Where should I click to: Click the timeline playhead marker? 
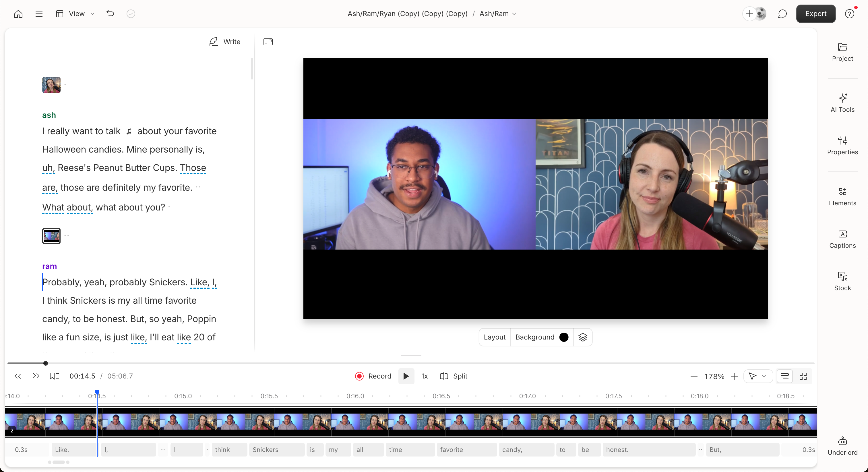point(97,392)
